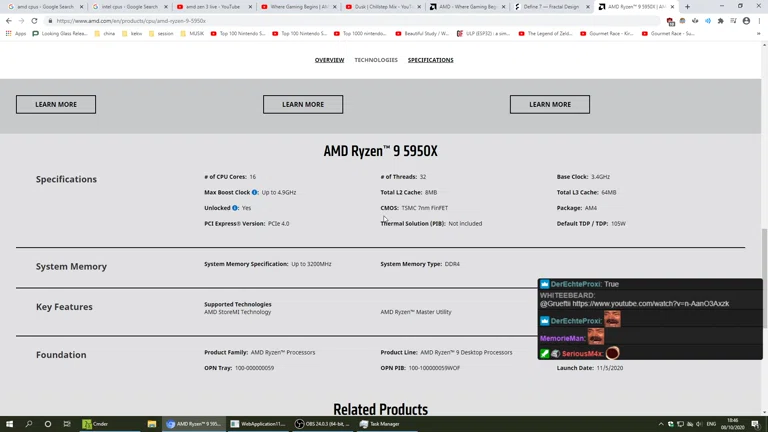
Task: Click the ENG language indicator in tray
Action: (711, 424)
